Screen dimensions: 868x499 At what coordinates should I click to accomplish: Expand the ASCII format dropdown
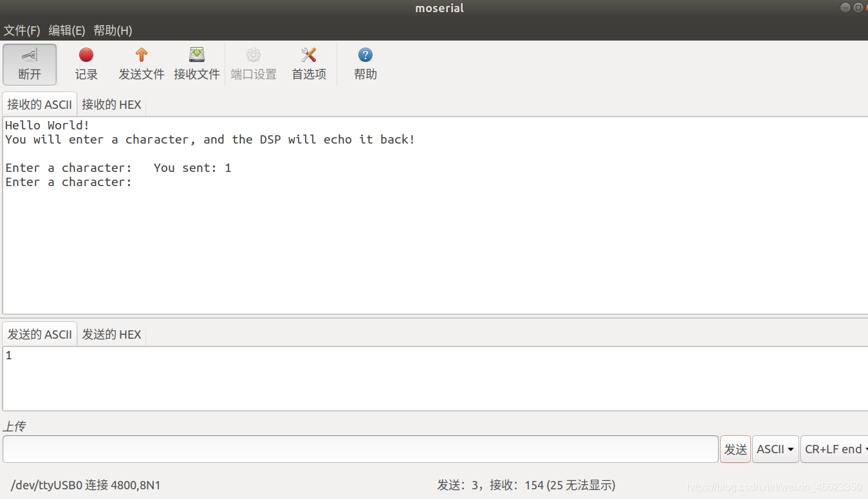point(775,449)
